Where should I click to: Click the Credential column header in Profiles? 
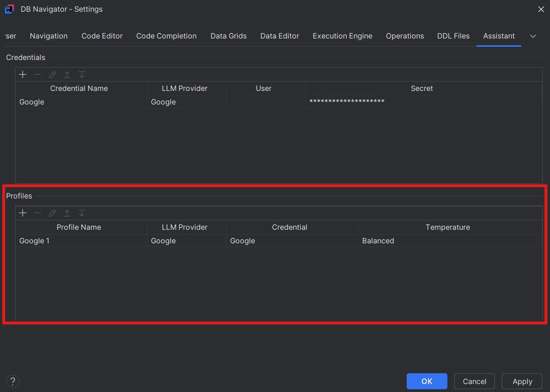coord(292,227)
